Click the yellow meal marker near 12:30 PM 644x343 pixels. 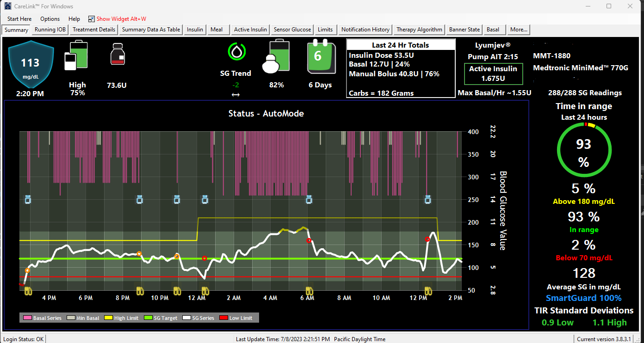coord(428,291)
